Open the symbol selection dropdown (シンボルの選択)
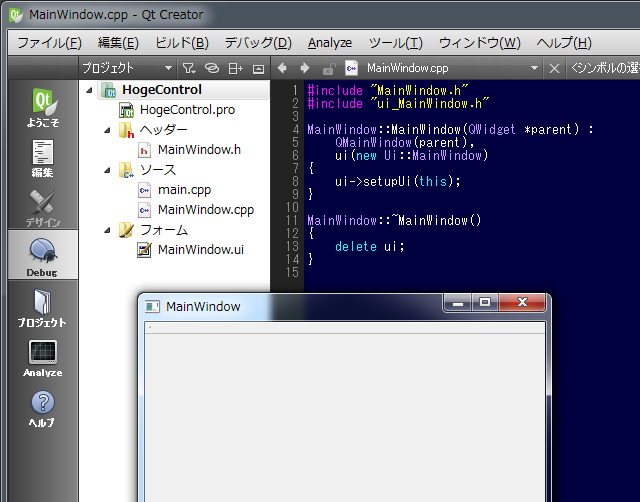 (x=603, y=68)
